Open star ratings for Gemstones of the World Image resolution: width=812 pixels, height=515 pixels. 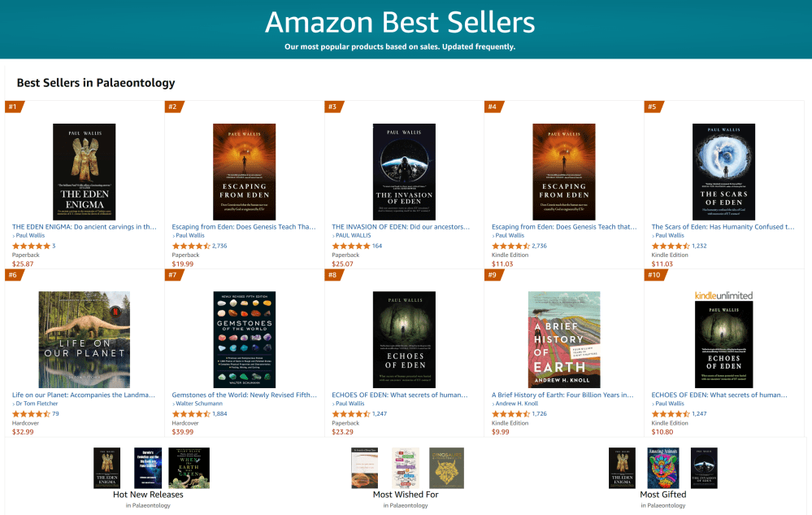click(191, 414)
